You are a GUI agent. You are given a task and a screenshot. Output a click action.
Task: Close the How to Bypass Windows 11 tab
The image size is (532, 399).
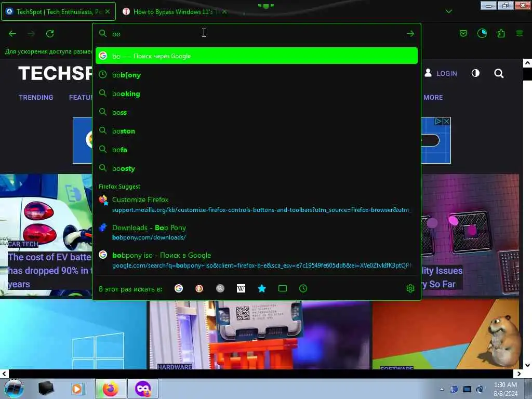[224, 11]
